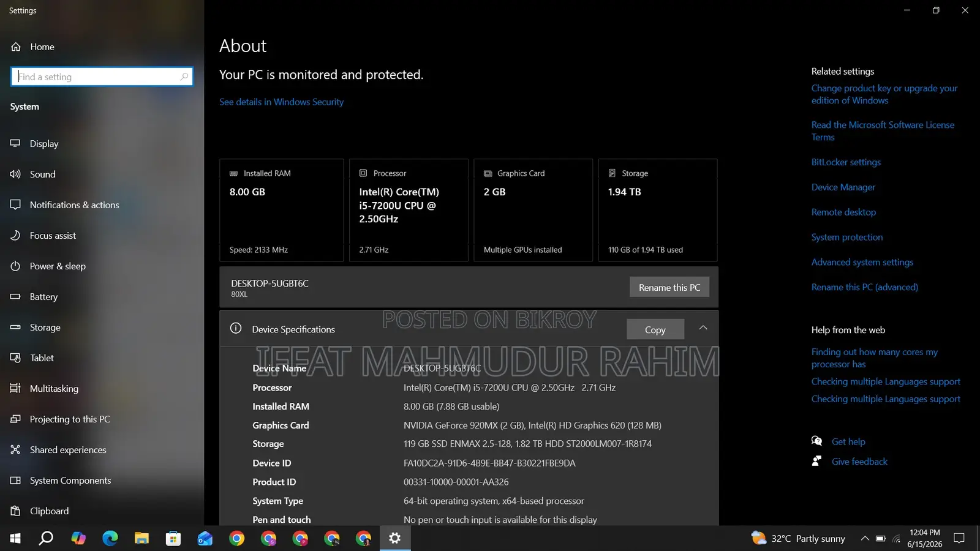
Task: Click Get help link text
Action: (848, 441)
